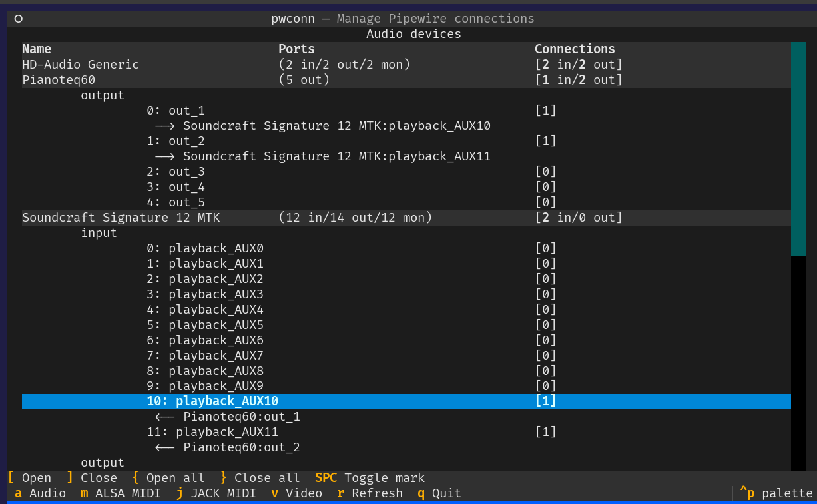Viewport: 817px width, 504px height.
Task: Click the Soundcraft 'input' group label
Action: tap(99, 233)
